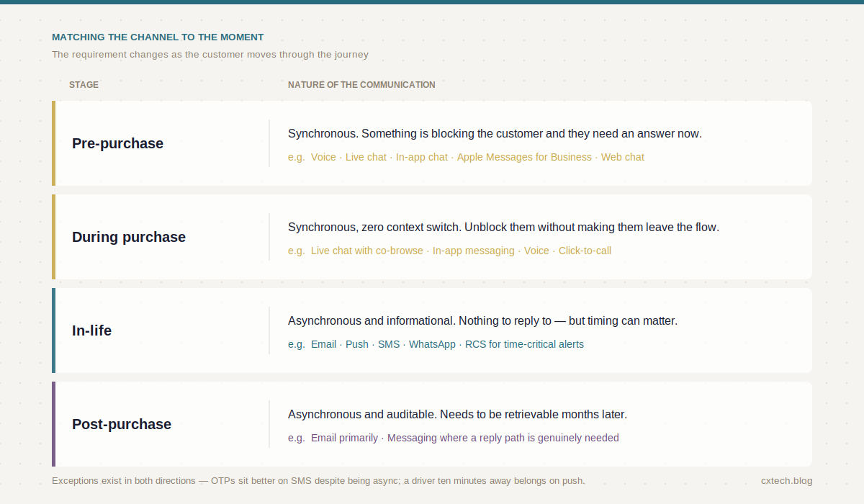The width and height of the screenshot is (864, 504).
Task: Click the "NATURE OF THE COMMUNICATION" column header
Action: coord(361,84)
